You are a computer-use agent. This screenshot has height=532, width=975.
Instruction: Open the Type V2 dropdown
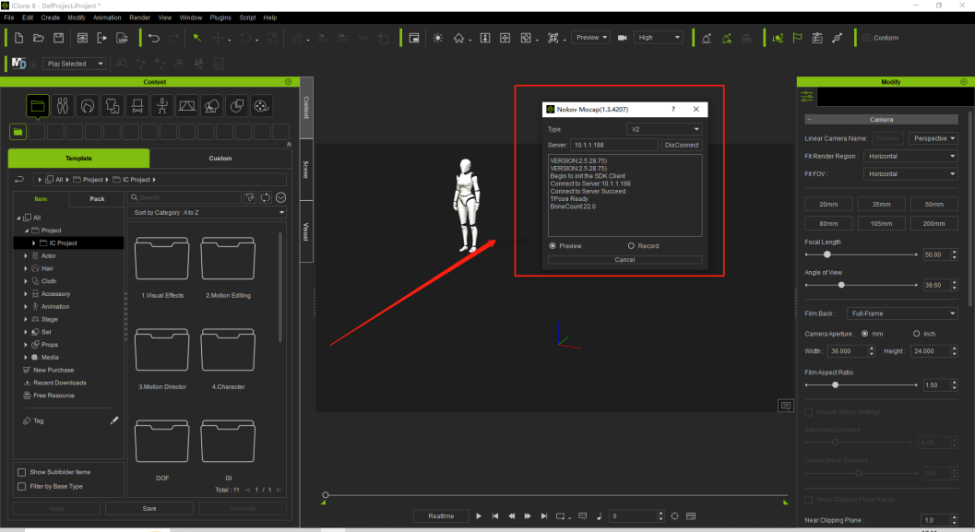coord(664,129)
